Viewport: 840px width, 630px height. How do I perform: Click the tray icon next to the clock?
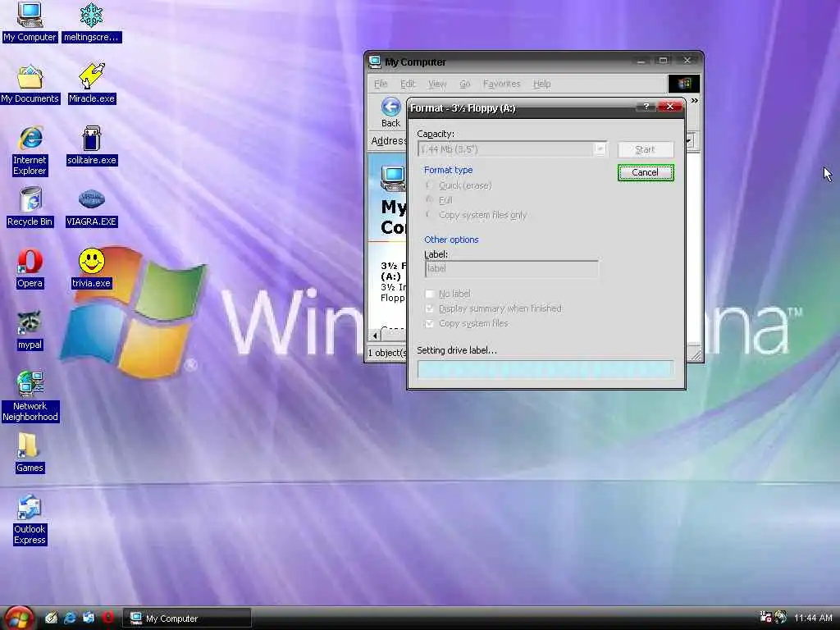pos(781,617)
